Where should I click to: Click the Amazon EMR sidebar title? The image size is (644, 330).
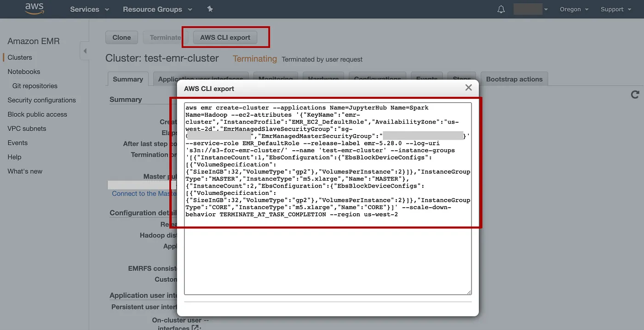[x=34, y=41]
